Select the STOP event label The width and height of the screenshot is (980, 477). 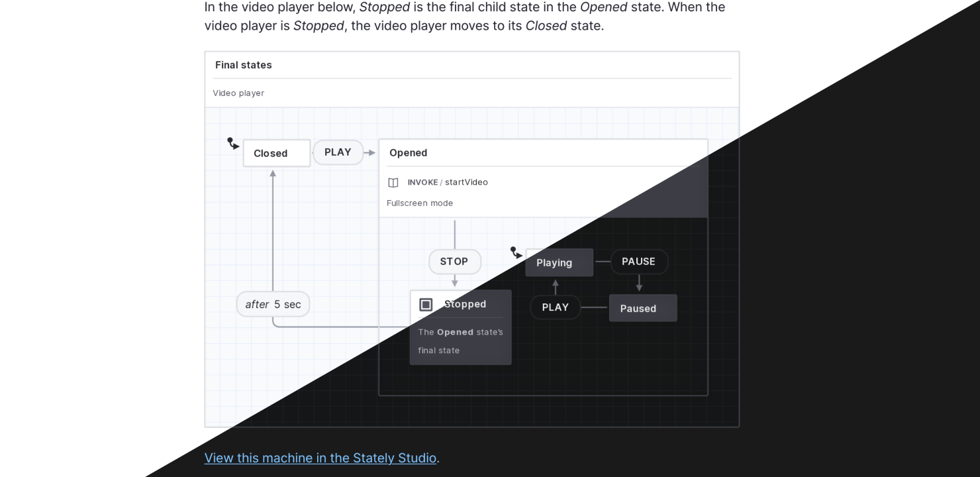coord(454,262)
